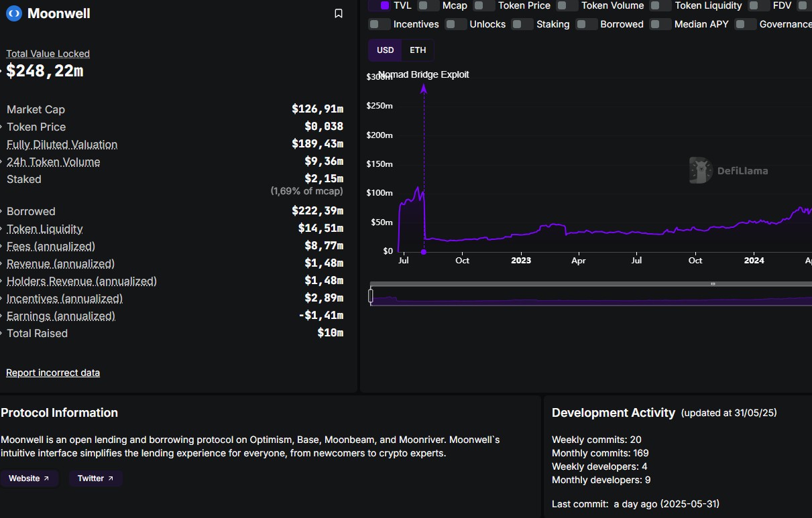Turn on Token Volume series
The width and height of the screenshot is (812, 518).
pos(567,5)
